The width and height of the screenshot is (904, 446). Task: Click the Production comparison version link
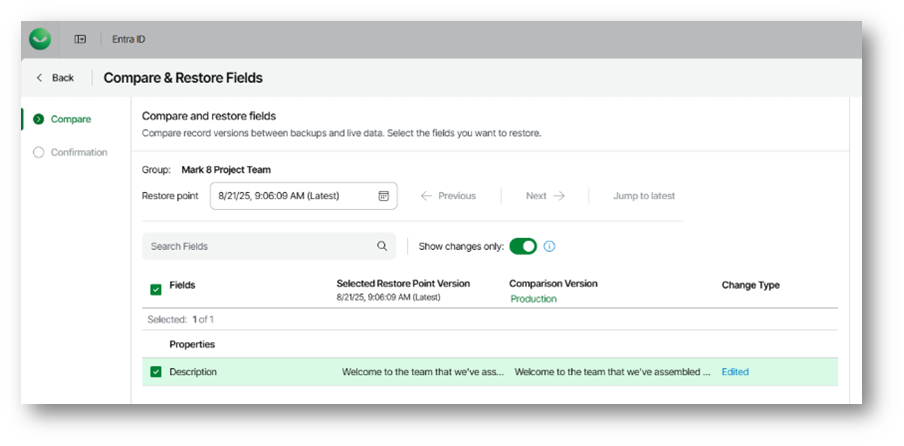click(x=533, y=299)
